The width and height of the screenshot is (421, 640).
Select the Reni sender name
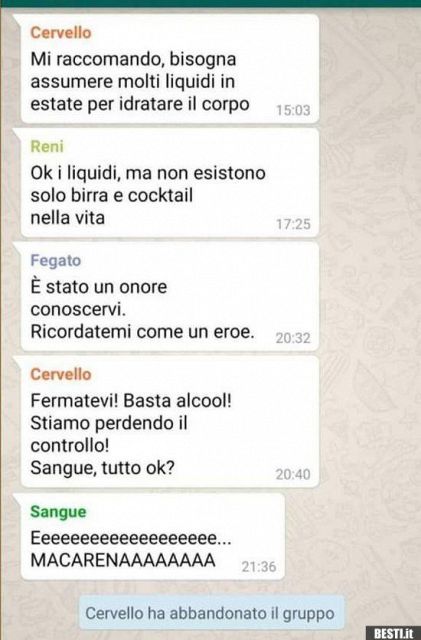click(47, 147)
